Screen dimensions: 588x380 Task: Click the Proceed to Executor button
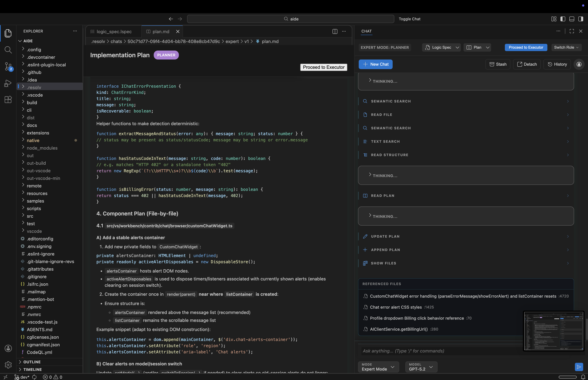coord(526,47)
